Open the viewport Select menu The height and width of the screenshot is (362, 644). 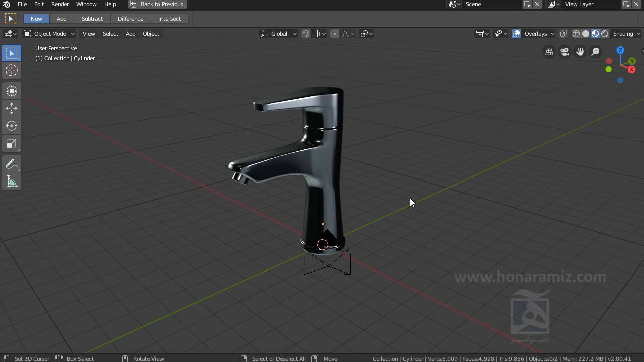tap(110, 34)
